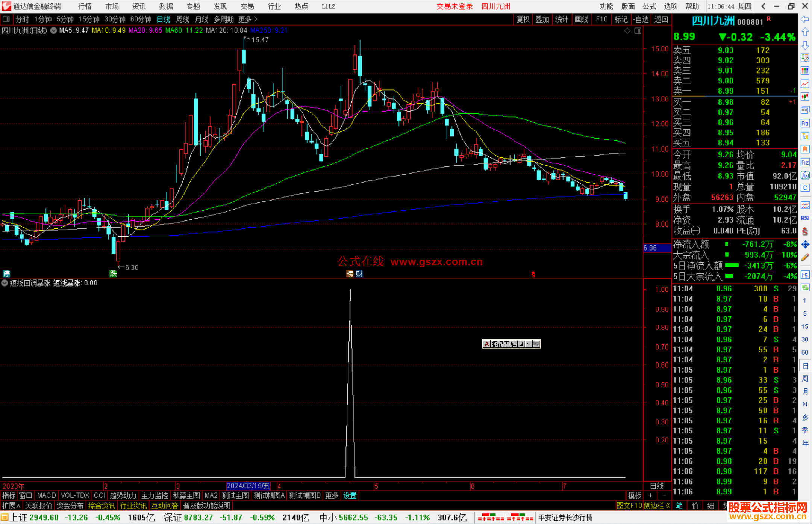812x524 pixels.
Task: Click the F10 info sidebar icon
Action: 805,123
